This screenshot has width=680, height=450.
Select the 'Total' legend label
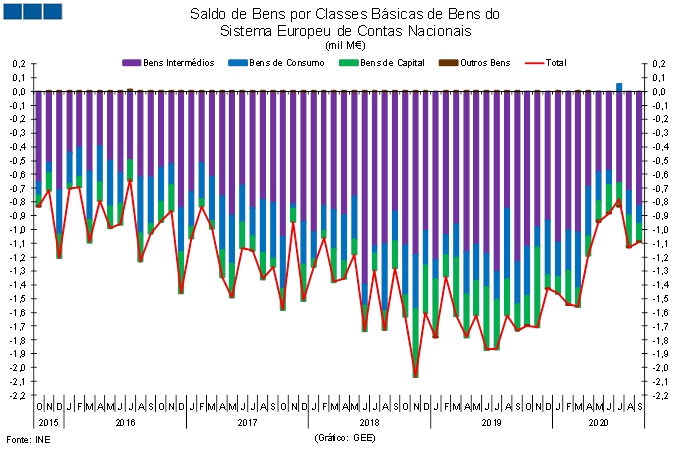[x=556, y=63]
